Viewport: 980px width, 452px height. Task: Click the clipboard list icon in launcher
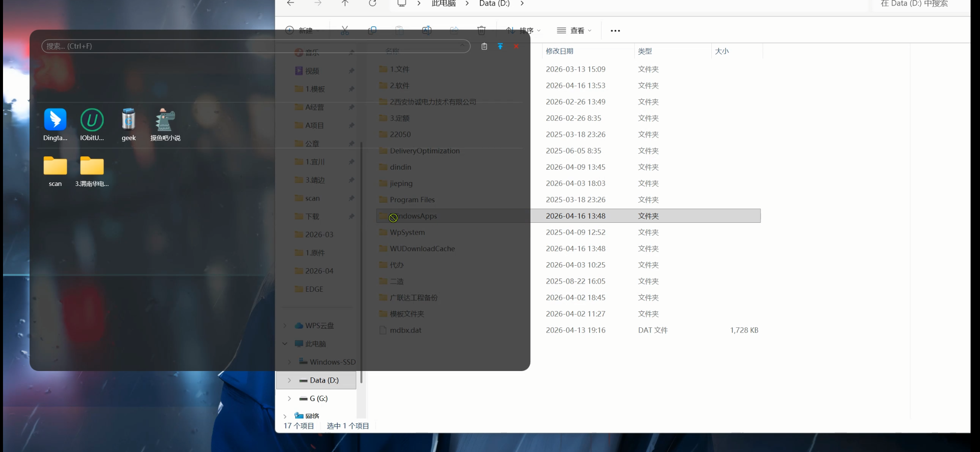point(484,46)
